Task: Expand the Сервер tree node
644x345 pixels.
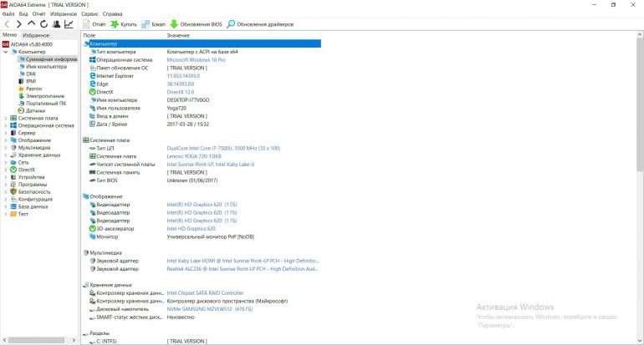Action: coord(5,133)
